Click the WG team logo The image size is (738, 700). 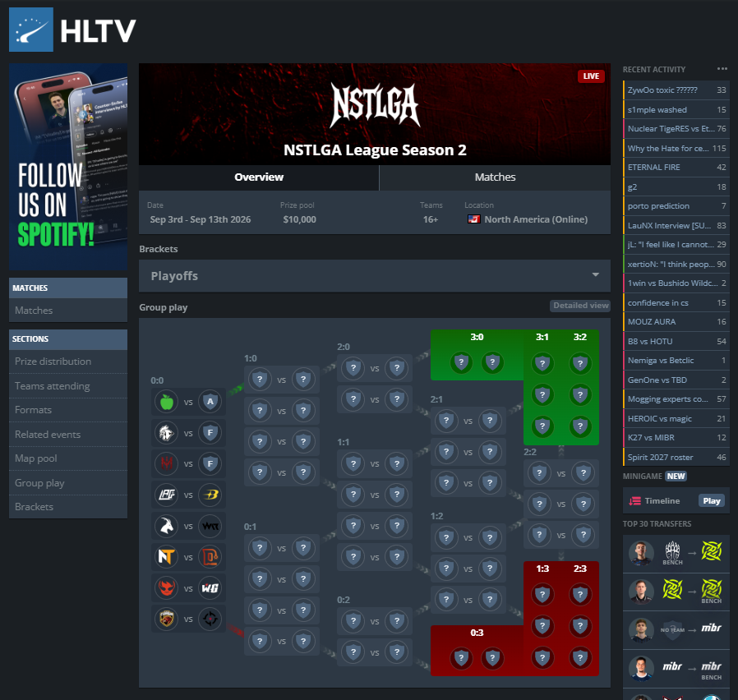[x=210, y=588]
